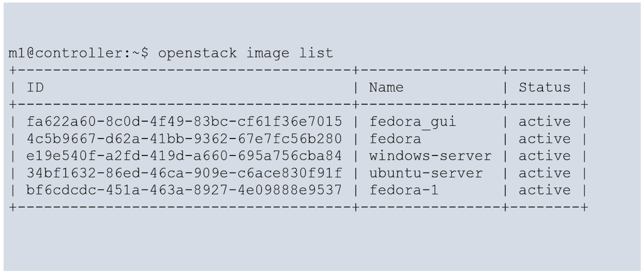Select the image ID starting with fa622a60

[x=184, y=122]
